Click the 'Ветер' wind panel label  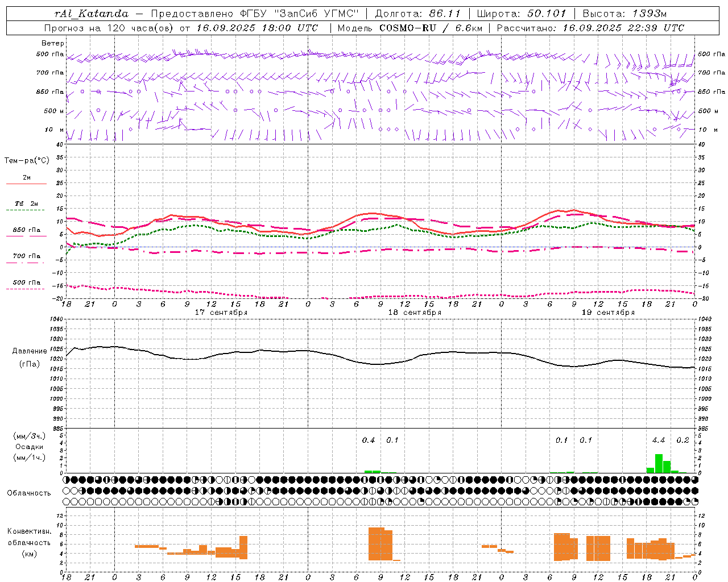[53, 43]
